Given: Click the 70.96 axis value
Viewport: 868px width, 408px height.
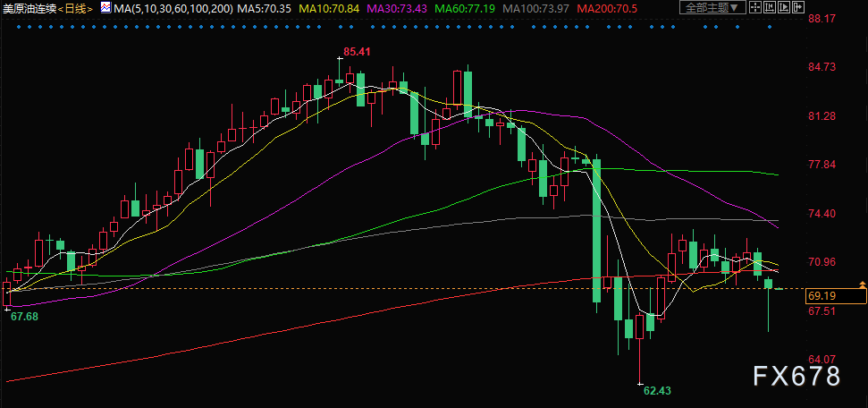Looking at the screenshot, I should (x=822, y=262).
